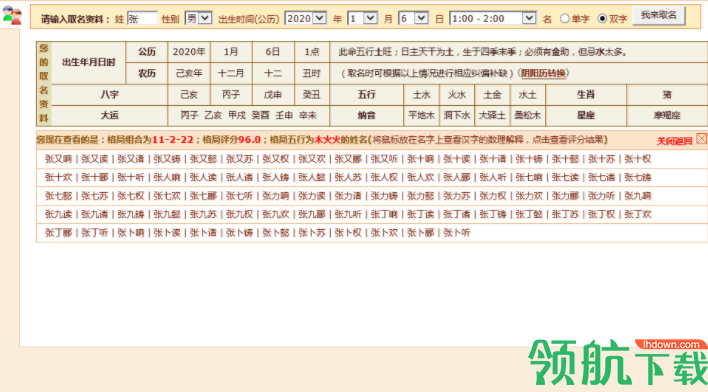Click the 大运 row header
Screen dimensions: 708x392
pyautogui.click(x=110, y=116)
